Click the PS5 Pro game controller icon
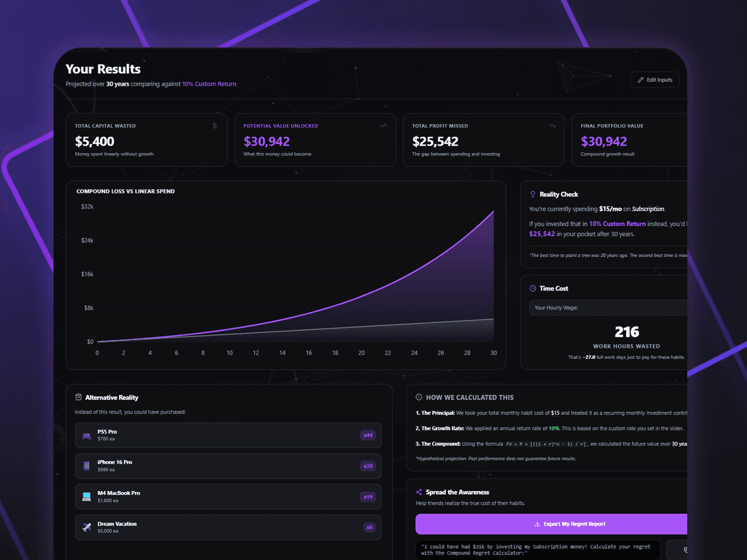The height and width of the screenshot is (560, 747). (x=87, y=436)
